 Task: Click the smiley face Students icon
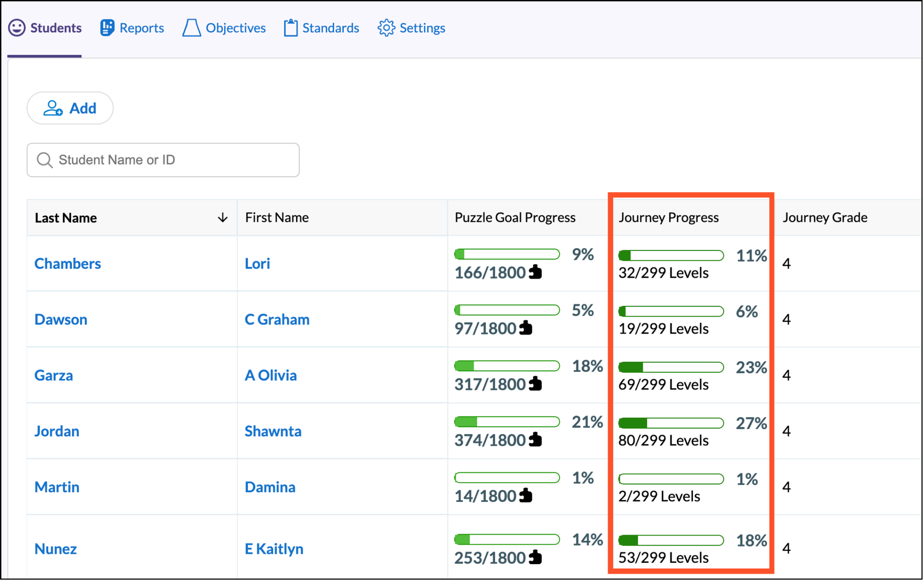(x=17, y=28)
